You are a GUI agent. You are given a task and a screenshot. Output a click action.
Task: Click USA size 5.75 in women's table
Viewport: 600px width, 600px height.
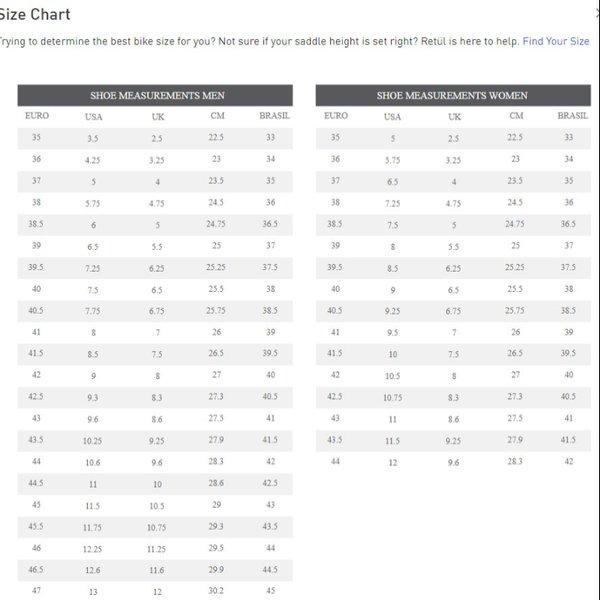(x=392, y=160)
